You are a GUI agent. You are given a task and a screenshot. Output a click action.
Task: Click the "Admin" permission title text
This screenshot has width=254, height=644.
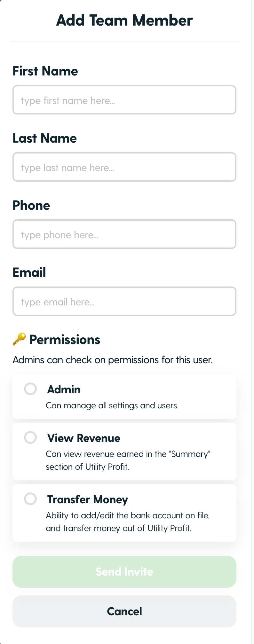click(x=64, y=389)
